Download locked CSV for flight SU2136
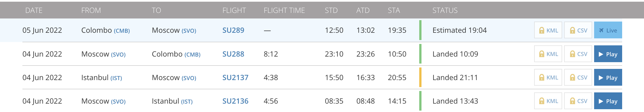The height and width of the screenshot is (112, 644). point(578,101)
